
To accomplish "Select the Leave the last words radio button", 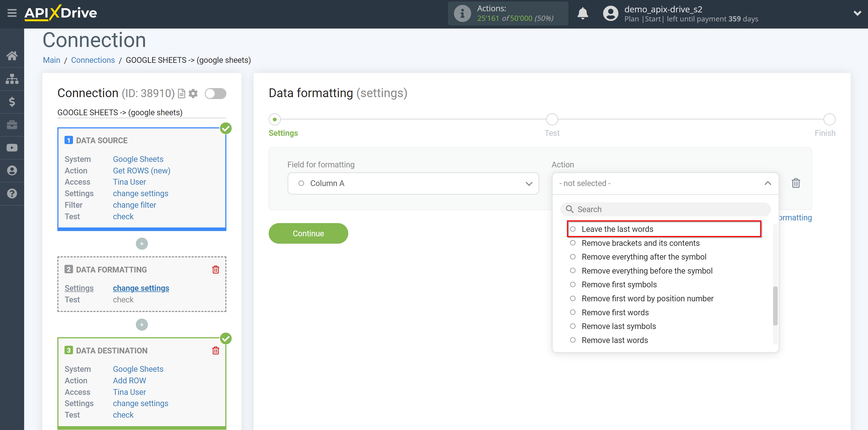I will click(573, 229).
